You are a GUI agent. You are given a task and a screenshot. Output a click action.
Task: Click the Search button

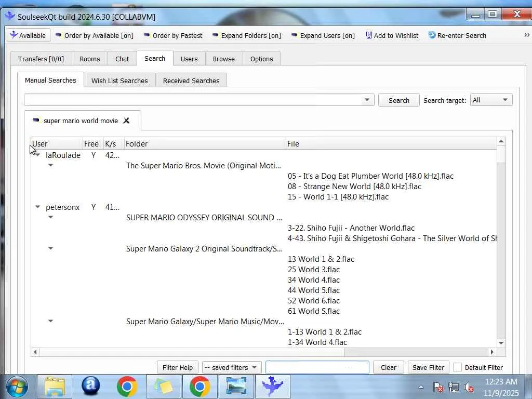pyautogui.click(x=398, y=100)
